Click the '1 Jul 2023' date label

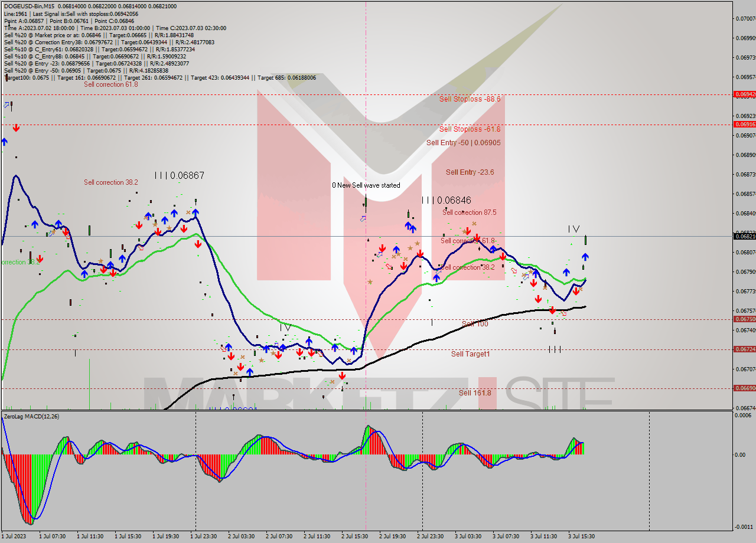point(14,537)
